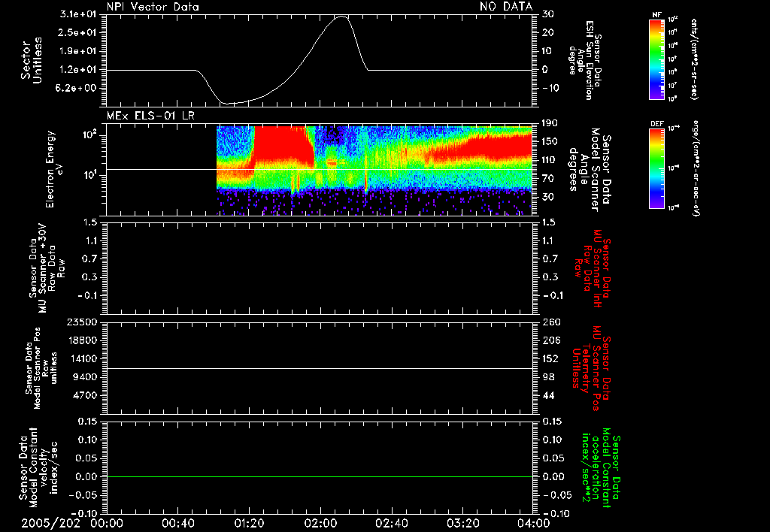Click the 00:40 time axis label

click(177, 523)
